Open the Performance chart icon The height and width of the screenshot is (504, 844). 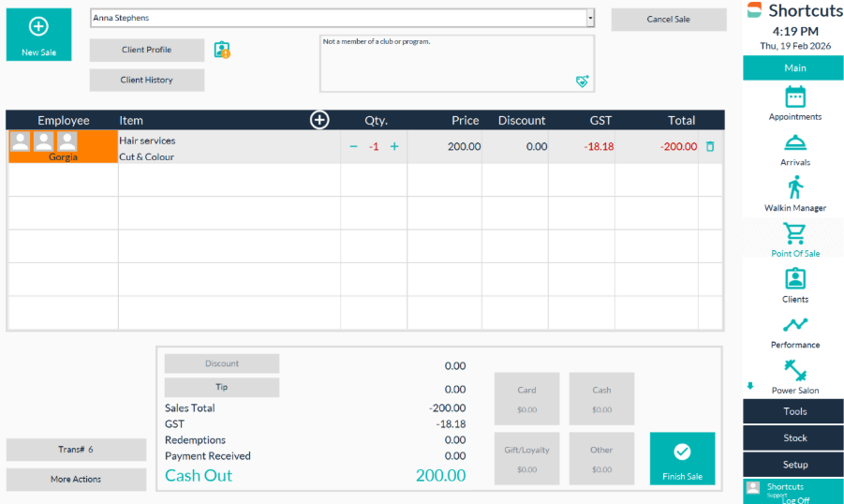(x=795, y=325)
